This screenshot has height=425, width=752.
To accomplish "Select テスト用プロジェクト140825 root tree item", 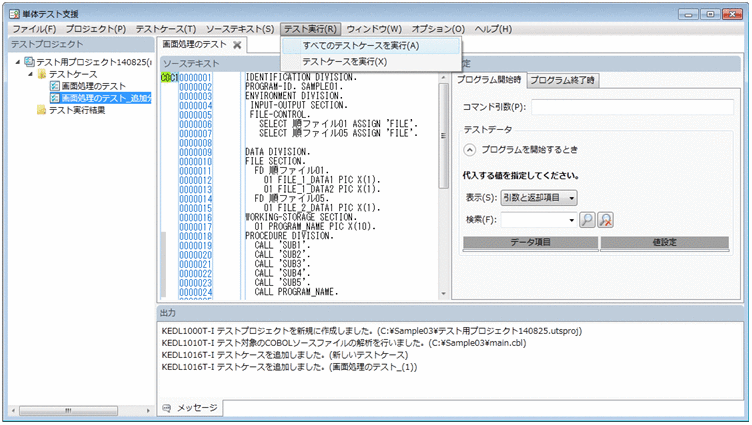I will [x=94, y=62].
